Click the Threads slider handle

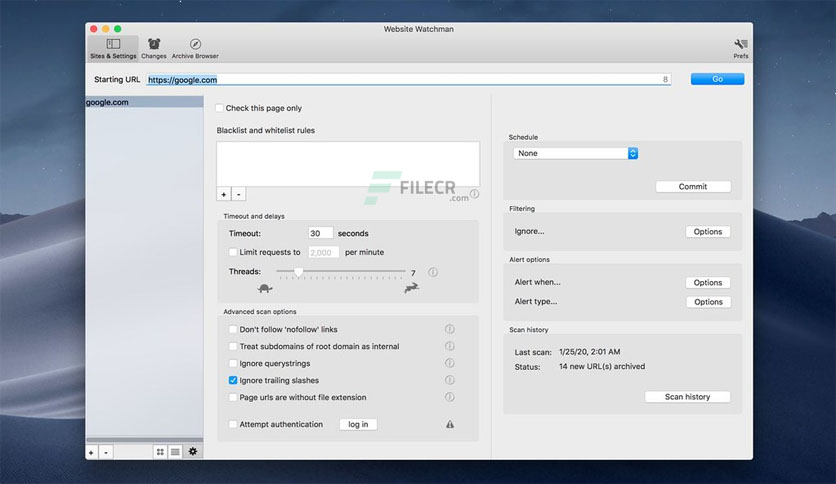(x=299, y=272)
